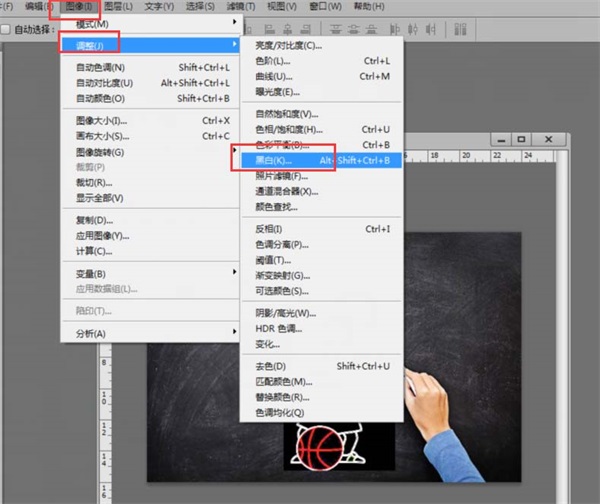Click Distribute left edges icon
The image size is (600, 504).
click(x=395, y=29)
